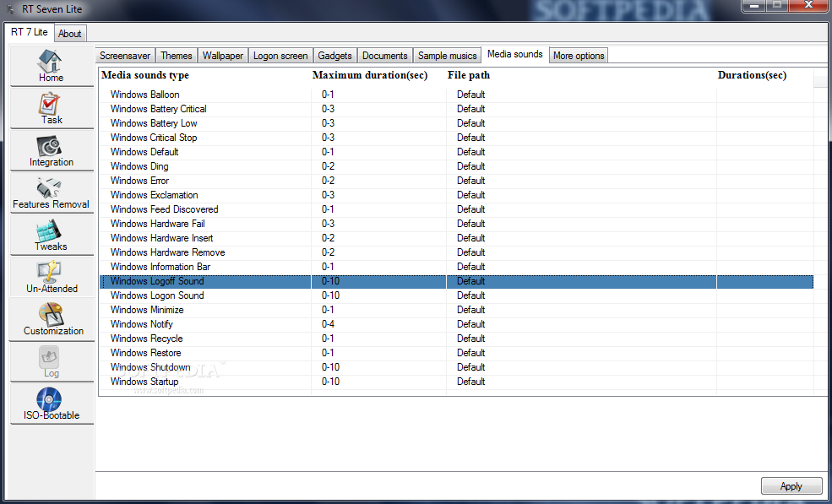Select the Windows Battery Low row
Viewport: 832px width, 504px height.
pyautogui.click(x=456, y=123)
